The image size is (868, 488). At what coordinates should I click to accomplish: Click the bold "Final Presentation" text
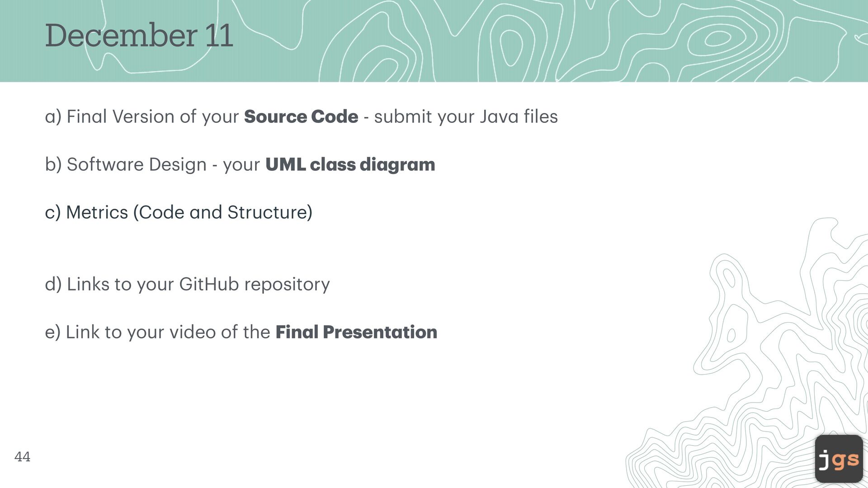[x=356, y=332]
